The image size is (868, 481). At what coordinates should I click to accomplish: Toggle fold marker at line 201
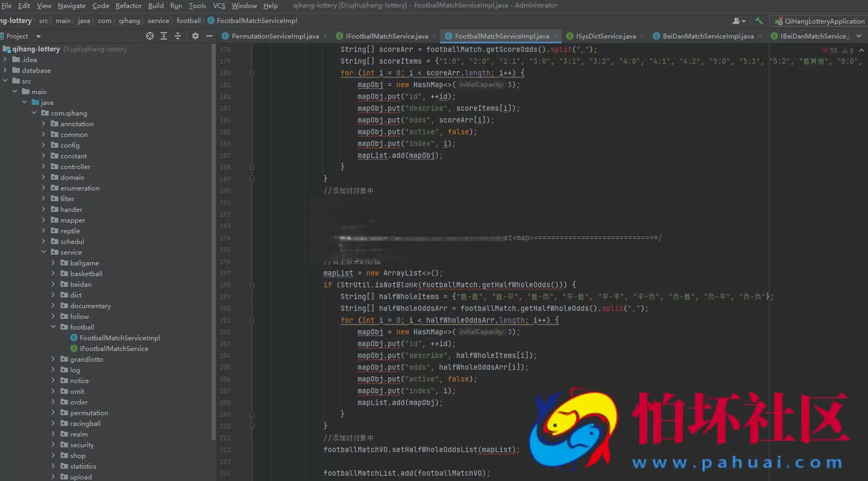coord(252,320)
